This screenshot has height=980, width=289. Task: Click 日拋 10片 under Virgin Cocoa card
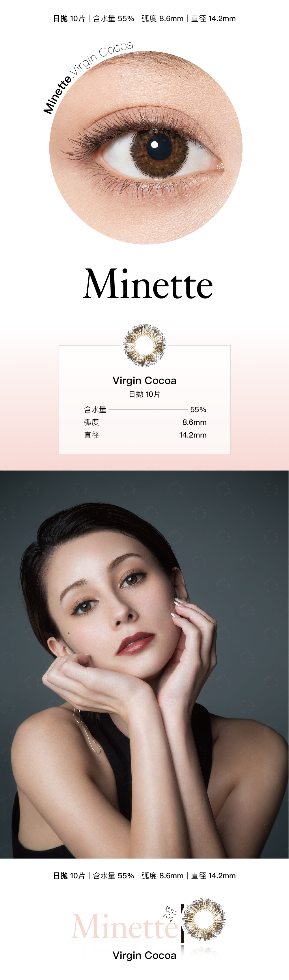tap(144, 394)
